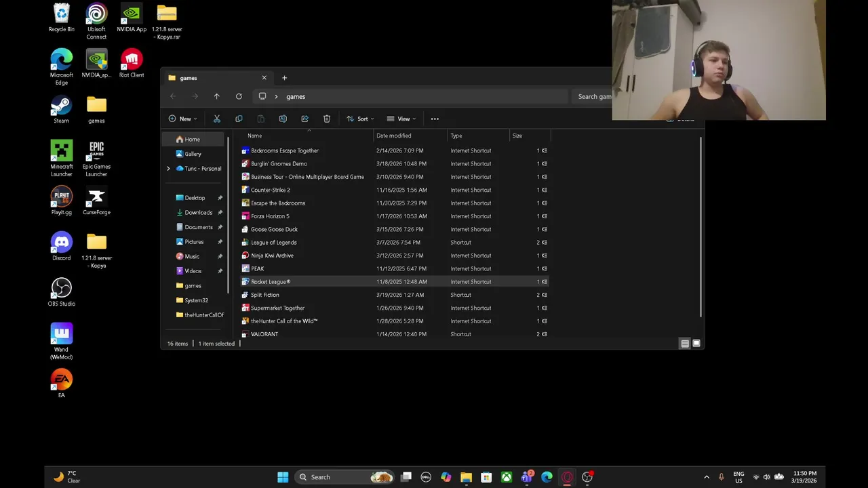Viewport: 868px width, 488px height.
Task: Sort by the Type column header
Action: click(x=478, y=136)
